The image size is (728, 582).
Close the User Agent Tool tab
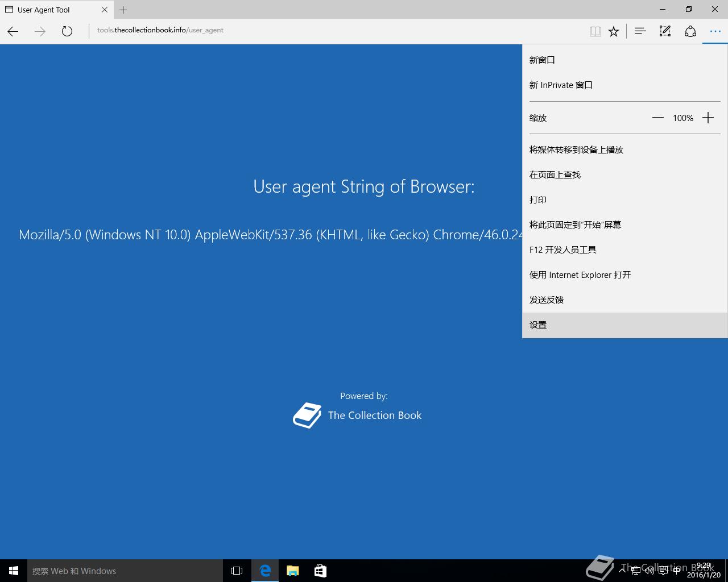(105, 10)
